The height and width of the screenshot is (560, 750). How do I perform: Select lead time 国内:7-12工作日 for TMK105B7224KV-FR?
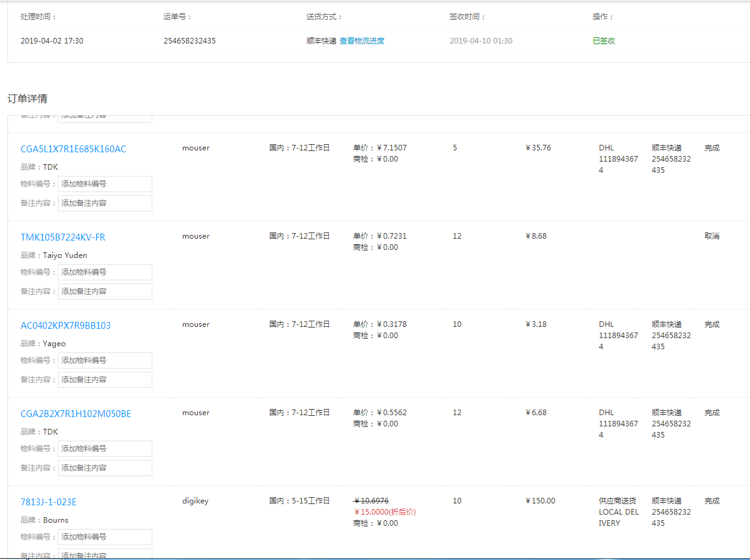[x=300, y=236]
